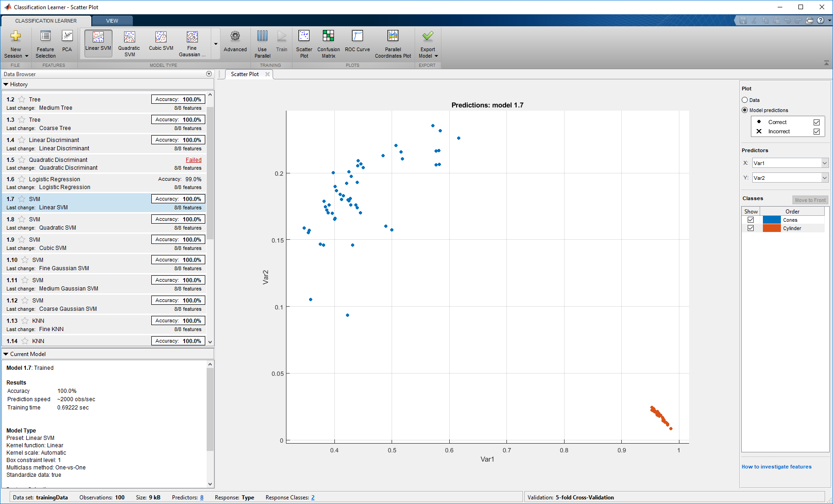
Task: Open Help with the question mark icon
Action: [821, 20]
